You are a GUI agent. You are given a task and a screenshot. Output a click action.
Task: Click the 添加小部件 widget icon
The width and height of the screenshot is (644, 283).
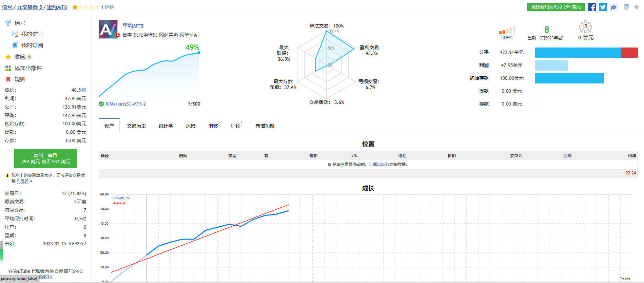(8, 68)
